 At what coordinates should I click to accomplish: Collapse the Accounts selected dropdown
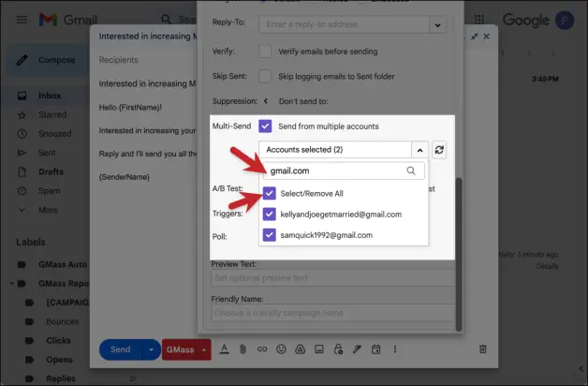tap(420, 150)
